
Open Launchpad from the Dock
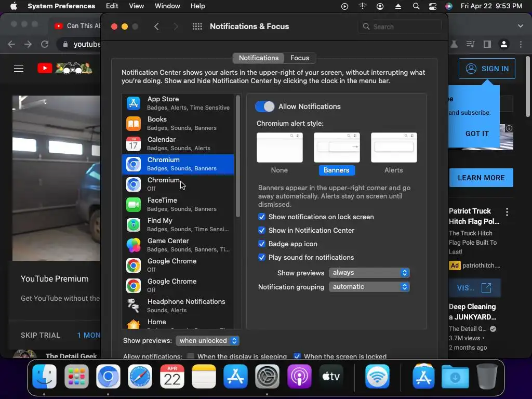[x=76, y=376]
